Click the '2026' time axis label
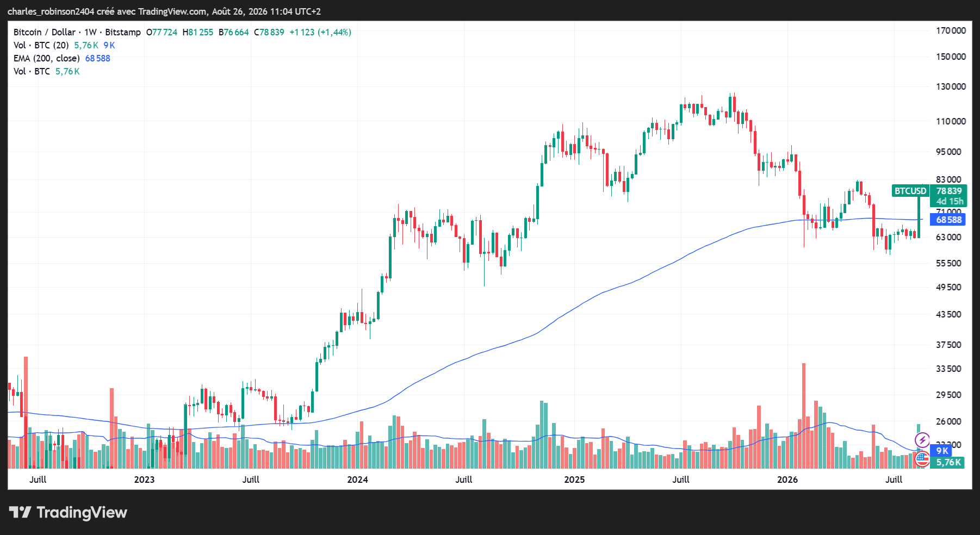 787,480
